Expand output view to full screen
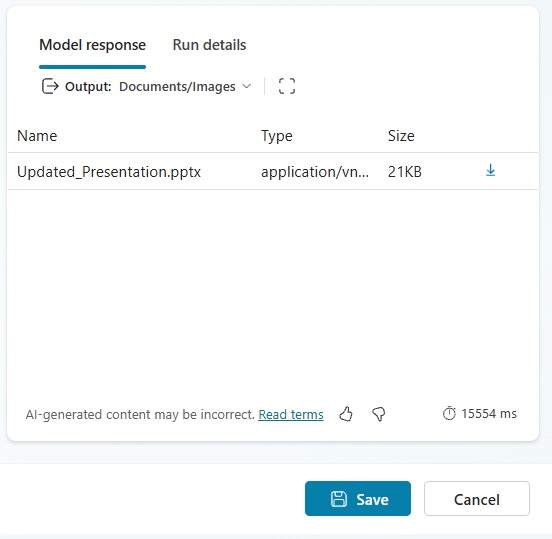Image resolution: width=552 pixels, height=539 pixels. tap(287, 86)
